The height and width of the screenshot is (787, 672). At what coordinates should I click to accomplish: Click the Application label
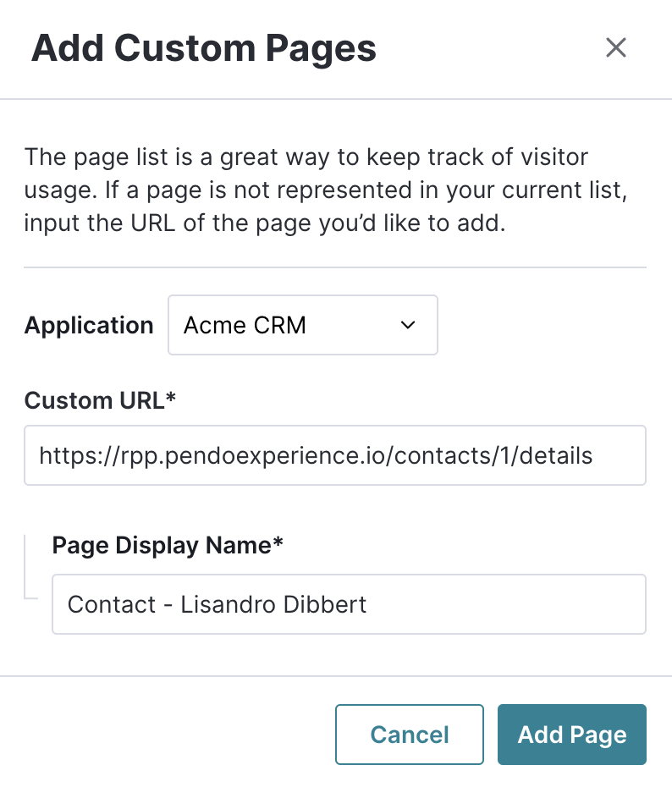[89, 325]
